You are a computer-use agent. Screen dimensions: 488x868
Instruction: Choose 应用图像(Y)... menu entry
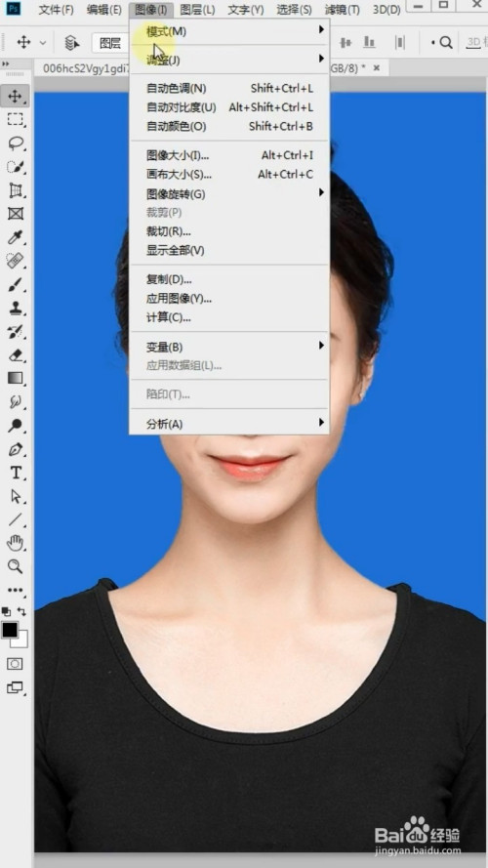point(229,299)
